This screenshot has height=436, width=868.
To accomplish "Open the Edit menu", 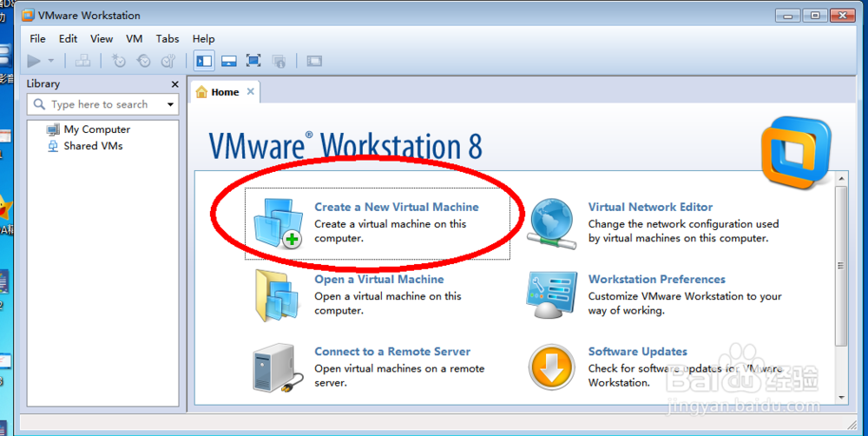I will coord(68,39).
